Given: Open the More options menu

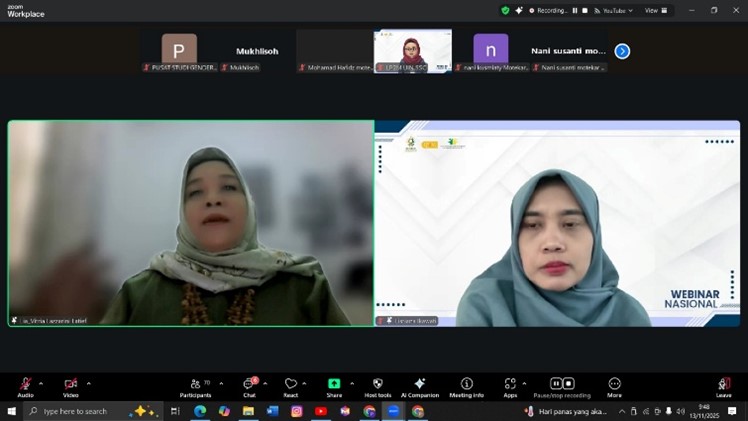Looking at the screenshot, I should (614, 385).
